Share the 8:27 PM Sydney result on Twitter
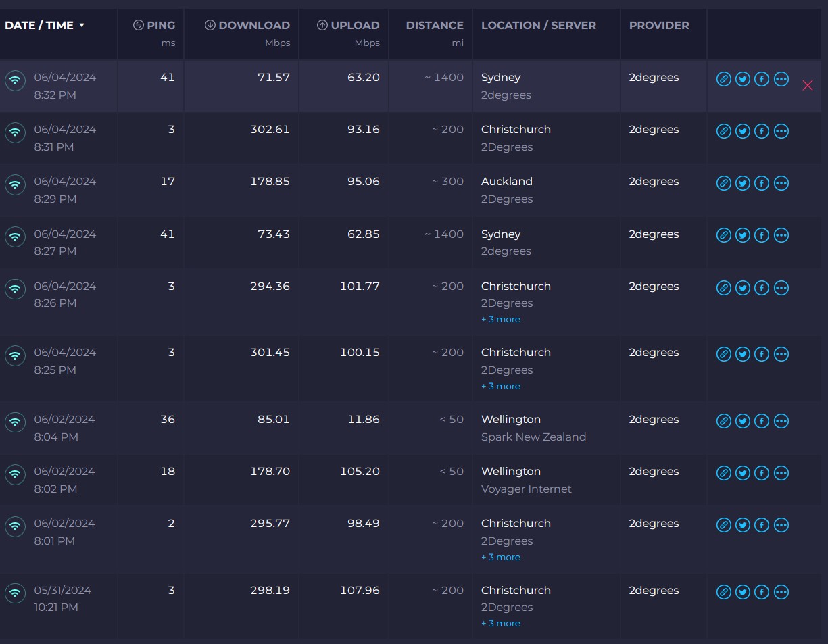 click(743, 235)
